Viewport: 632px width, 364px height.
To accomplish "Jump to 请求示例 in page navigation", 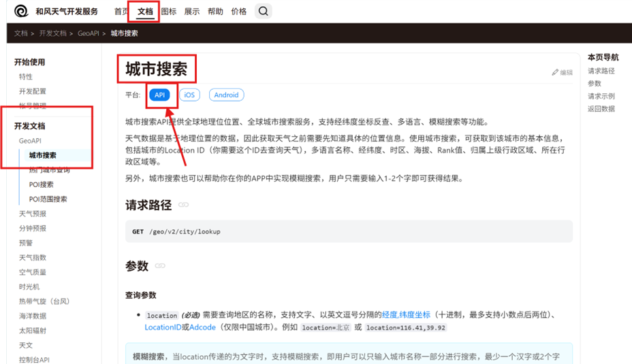I will coord(601,96).
